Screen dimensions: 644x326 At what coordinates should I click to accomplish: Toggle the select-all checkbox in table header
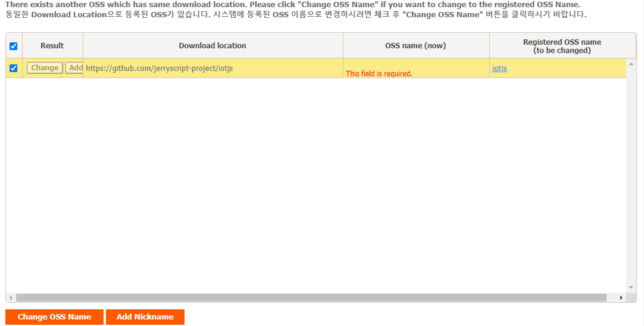[14, 46]
